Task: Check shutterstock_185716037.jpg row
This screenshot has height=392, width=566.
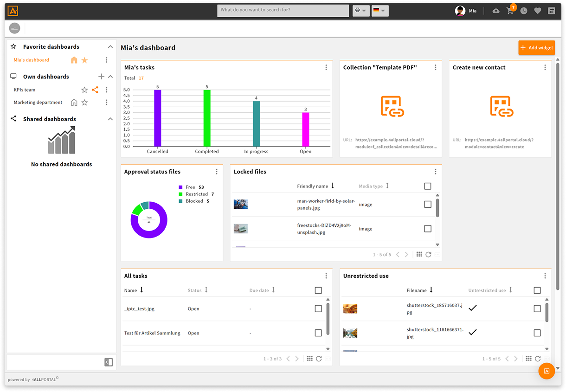Action: pyautogui.click(x=537, y=308)
